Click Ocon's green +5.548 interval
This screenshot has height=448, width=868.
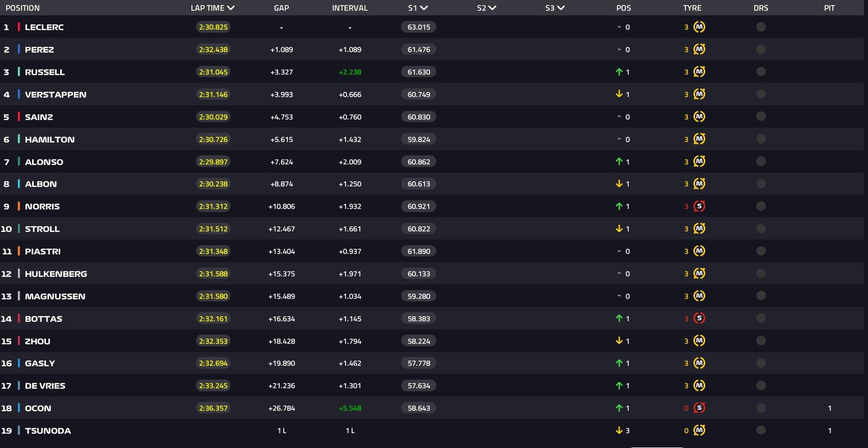pos(350,408)
